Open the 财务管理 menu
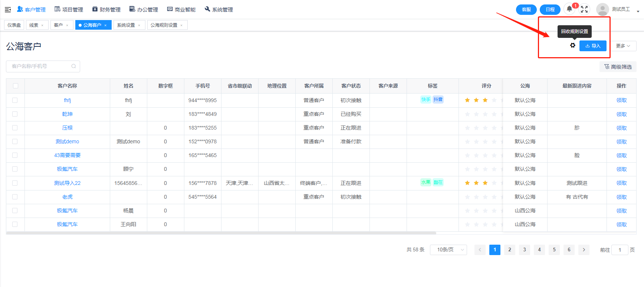 click(106, 10)
